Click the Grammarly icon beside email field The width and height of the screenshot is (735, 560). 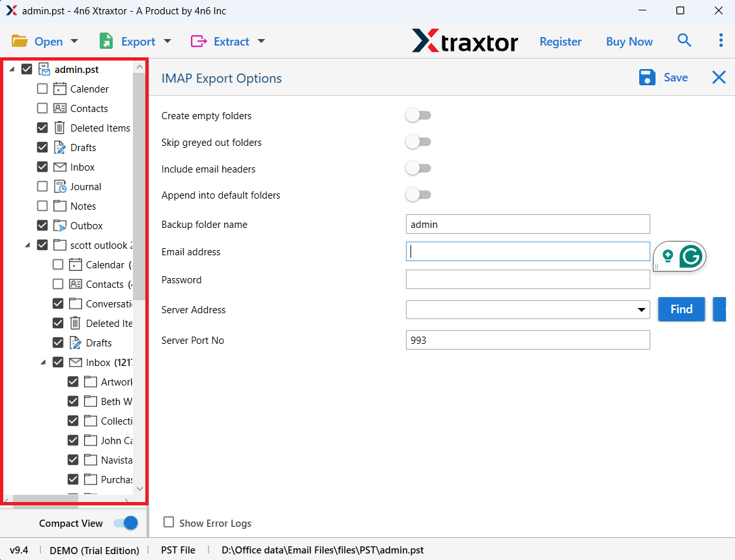(x=690, y=257)
